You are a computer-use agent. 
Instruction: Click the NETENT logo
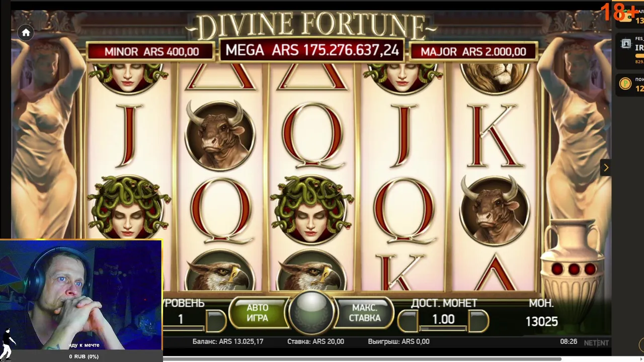tap(596, 342)
